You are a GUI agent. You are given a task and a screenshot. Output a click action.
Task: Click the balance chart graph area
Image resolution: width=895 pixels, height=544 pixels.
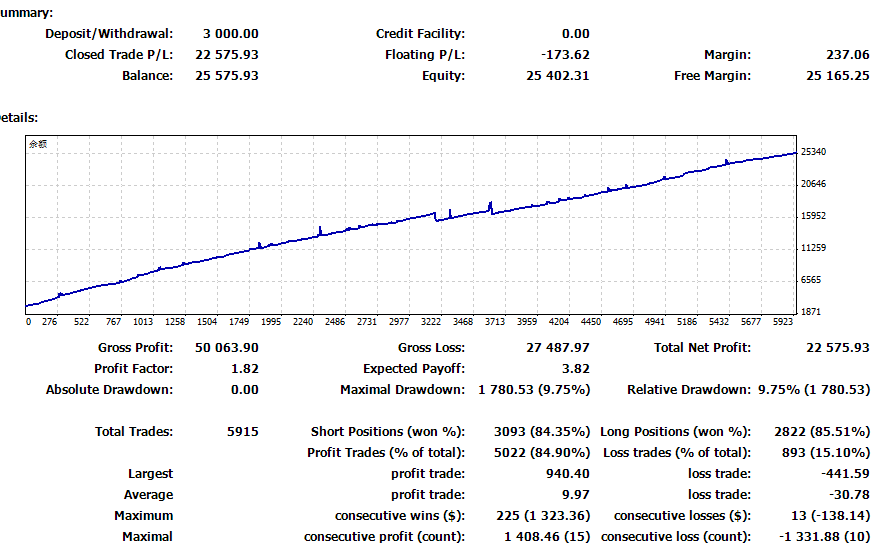pos(411,224)
